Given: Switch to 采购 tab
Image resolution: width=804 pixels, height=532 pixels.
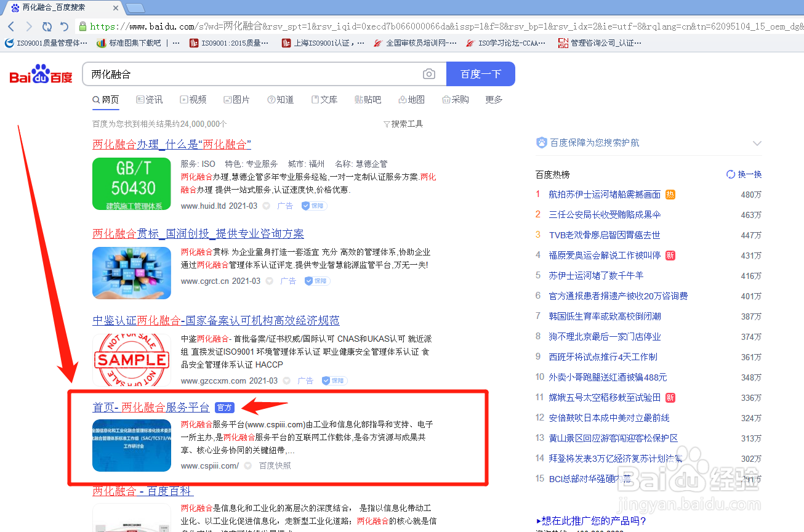Looking at the screenshot, I should click(456, 100).
